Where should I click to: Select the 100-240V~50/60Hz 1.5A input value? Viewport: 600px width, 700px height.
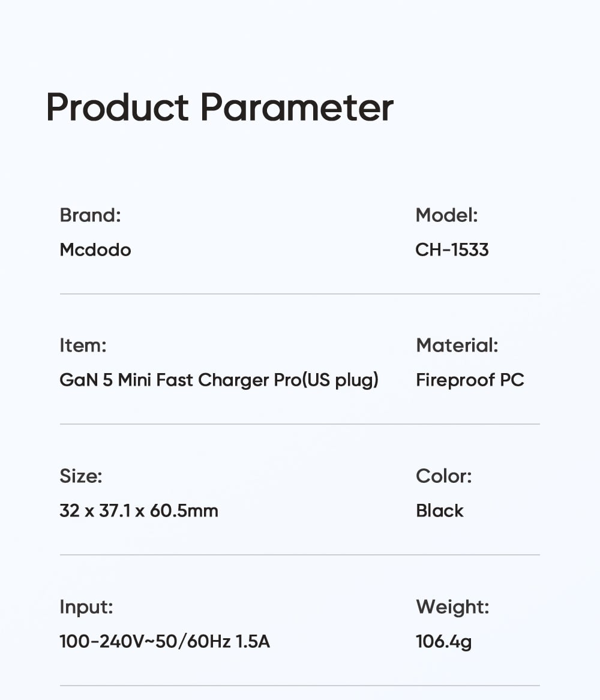(164, 641)
